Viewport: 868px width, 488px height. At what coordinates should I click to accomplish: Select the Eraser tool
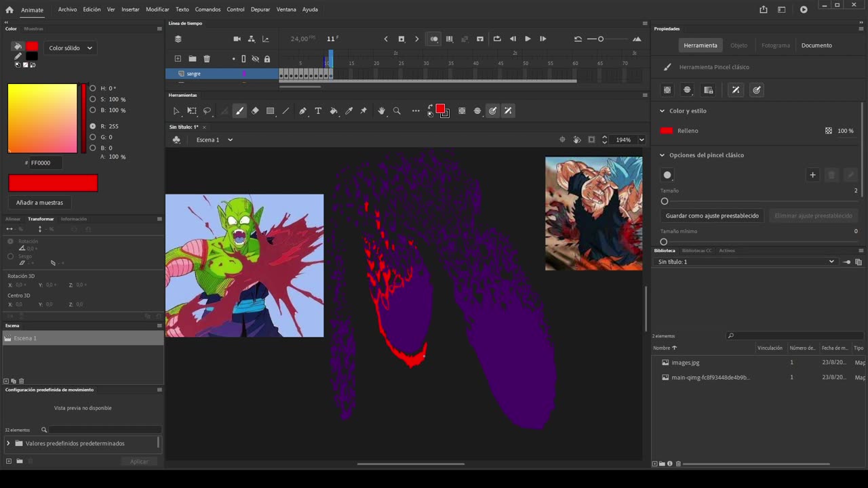255,110
